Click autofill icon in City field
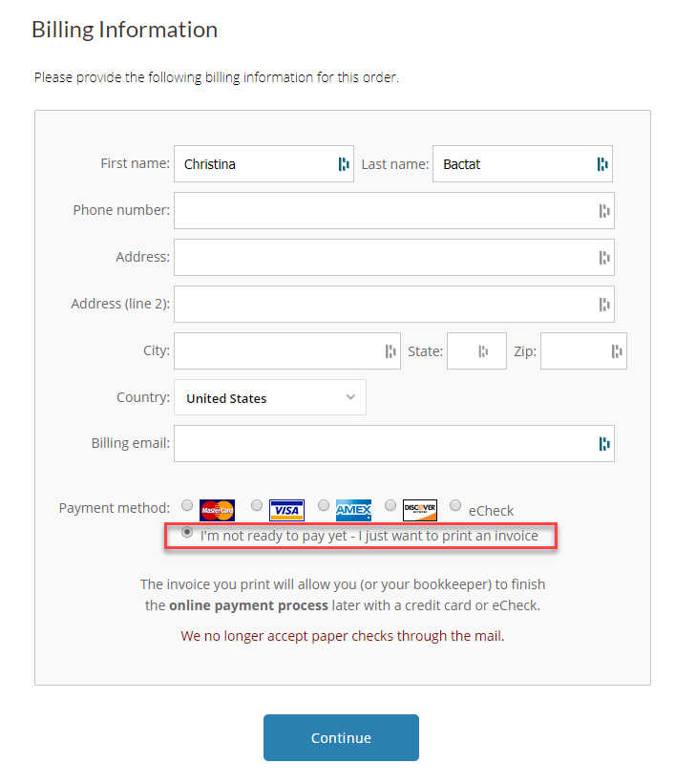 [x=390, y=351]
